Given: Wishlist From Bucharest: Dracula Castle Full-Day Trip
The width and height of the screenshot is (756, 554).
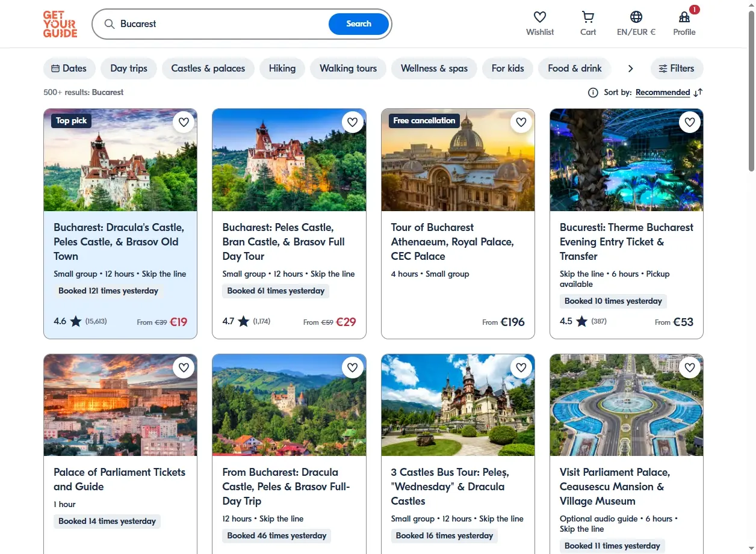Looking at the screenshot, I should 353,367.
